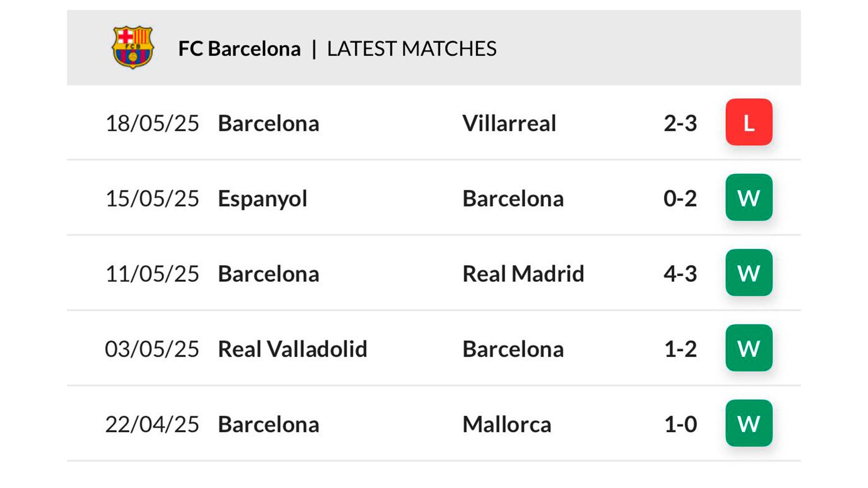
Task: Click the LATEST MATCHES heading
Action: [411, 49]
